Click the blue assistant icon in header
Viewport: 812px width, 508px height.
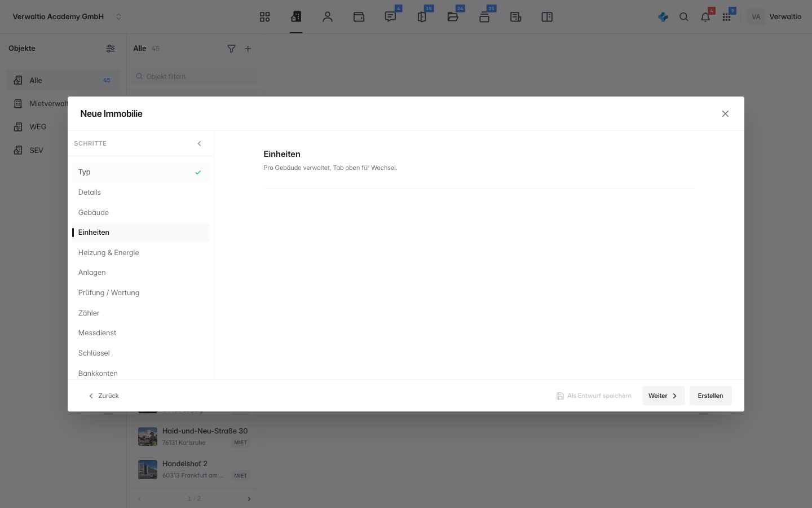[663, 17]
